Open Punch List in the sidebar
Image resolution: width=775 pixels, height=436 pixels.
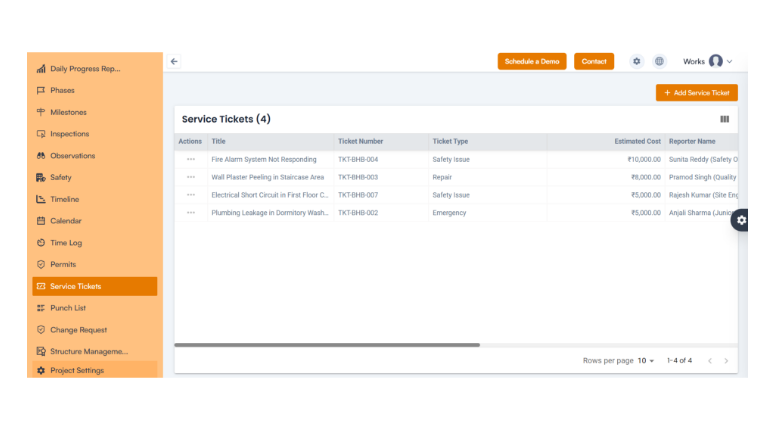[x=69, y=308]
